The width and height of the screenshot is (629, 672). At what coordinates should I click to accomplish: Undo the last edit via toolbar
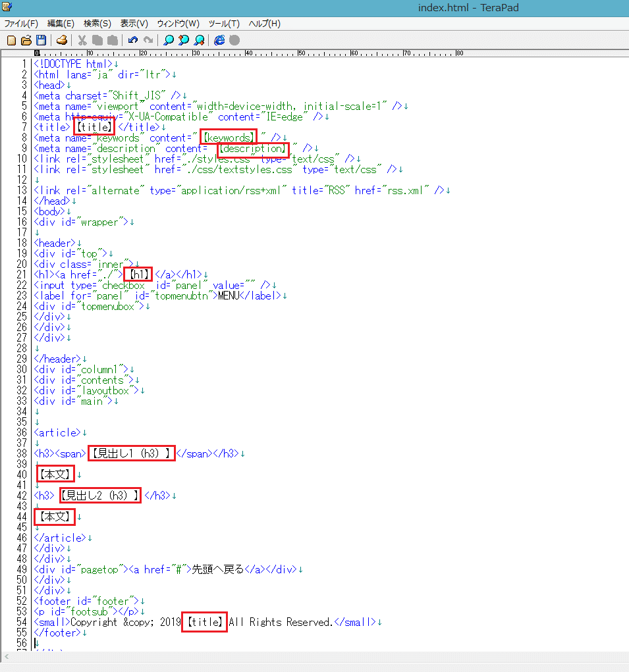pyautogui.click(x=133, y=40)
